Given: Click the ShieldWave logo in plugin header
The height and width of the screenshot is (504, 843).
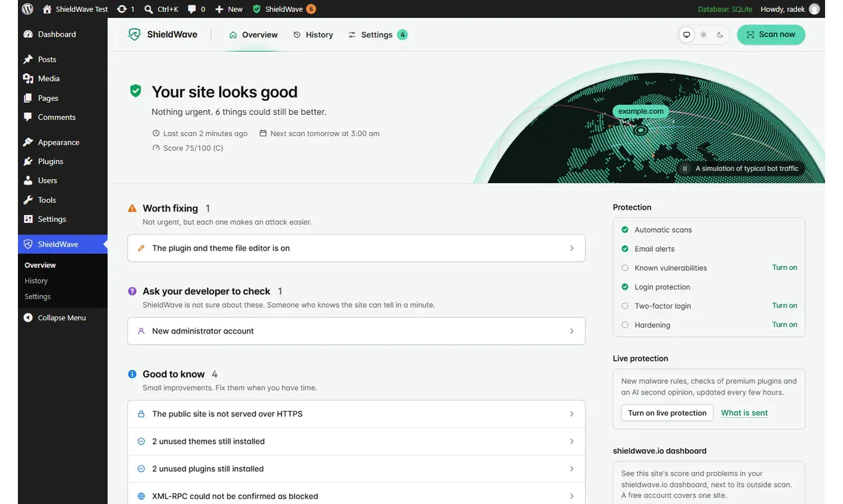Looking at the screenshot, I should 163,34.
